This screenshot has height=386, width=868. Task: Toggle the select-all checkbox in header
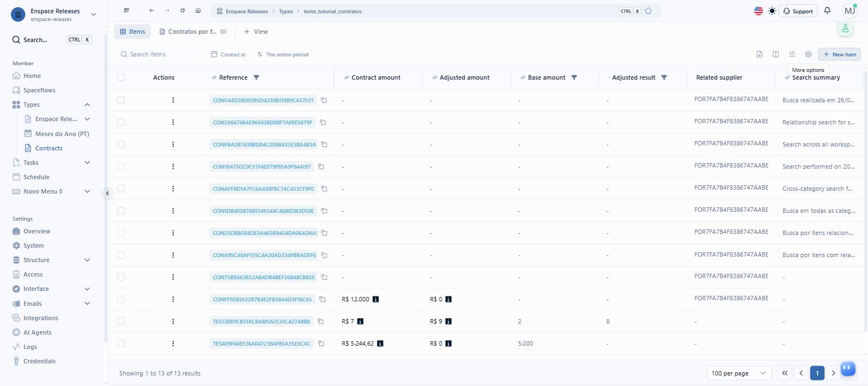tap(121, 77)
